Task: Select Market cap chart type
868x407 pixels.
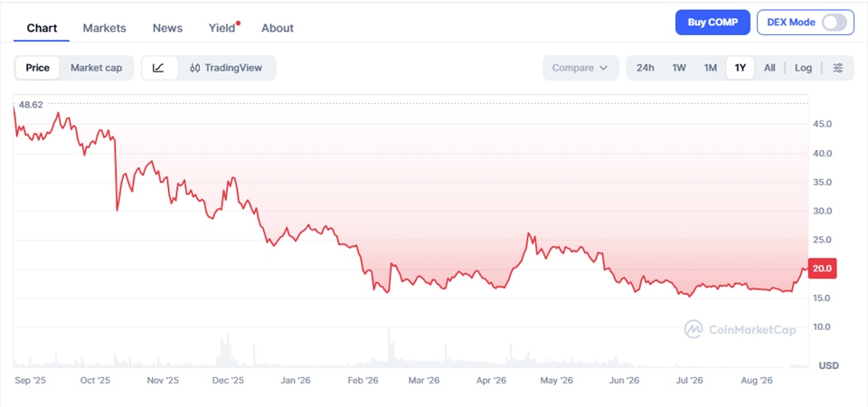Action: tap(97, 68)
